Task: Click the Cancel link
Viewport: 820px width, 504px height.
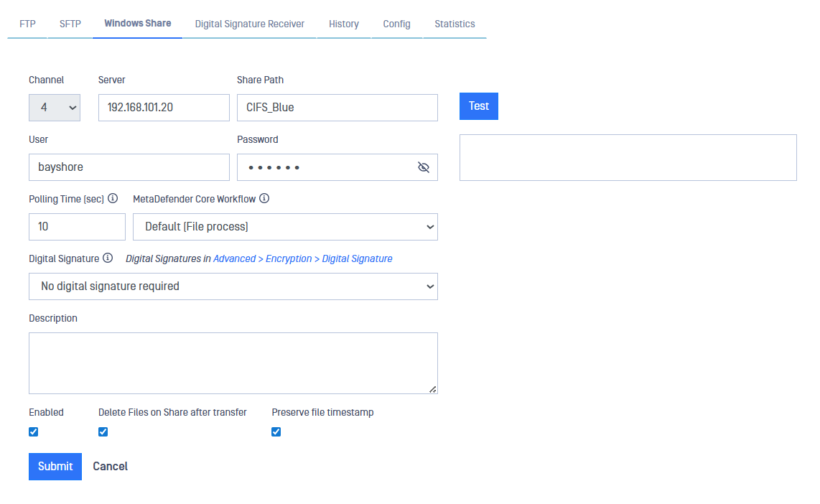Action: 110,467
